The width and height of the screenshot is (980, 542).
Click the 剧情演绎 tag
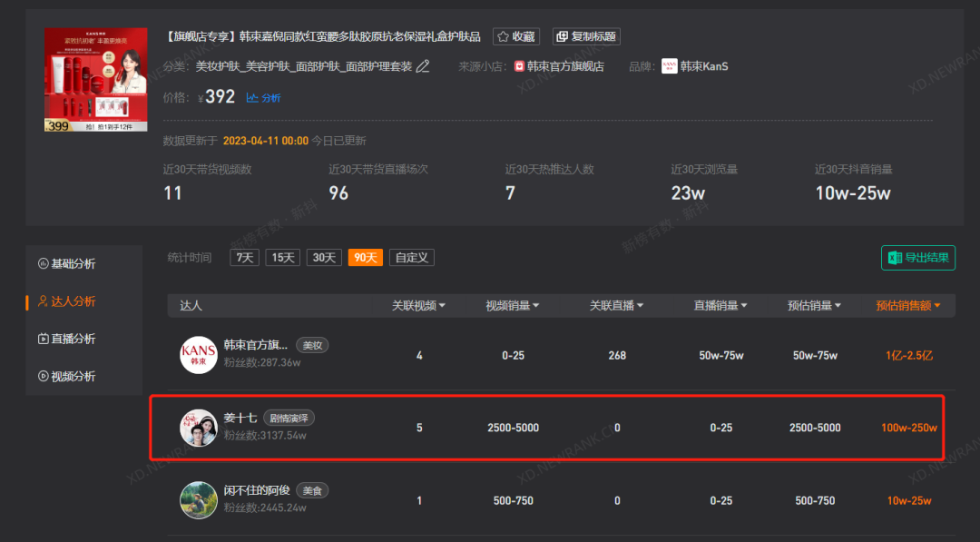pyautogui.click(x=289, y=418)
